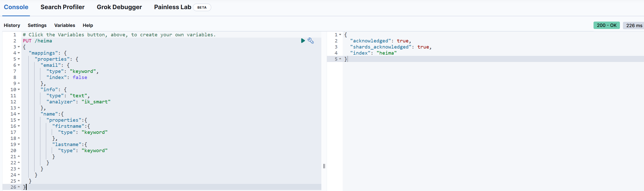Image resolution: width=644 pixels, height=191 pixels.
Task: Click the green play button to send request
Action: point(303,41)
